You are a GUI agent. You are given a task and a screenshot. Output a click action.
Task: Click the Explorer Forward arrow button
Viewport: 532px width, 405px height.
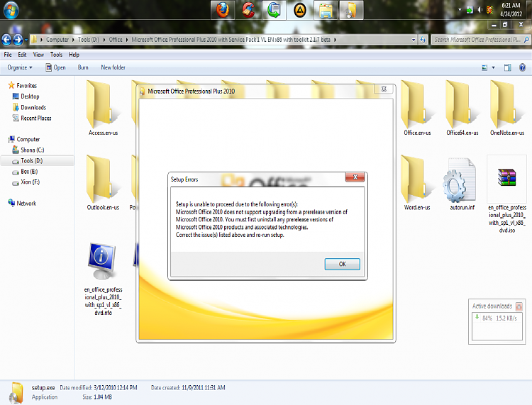[x=18, y=40]
